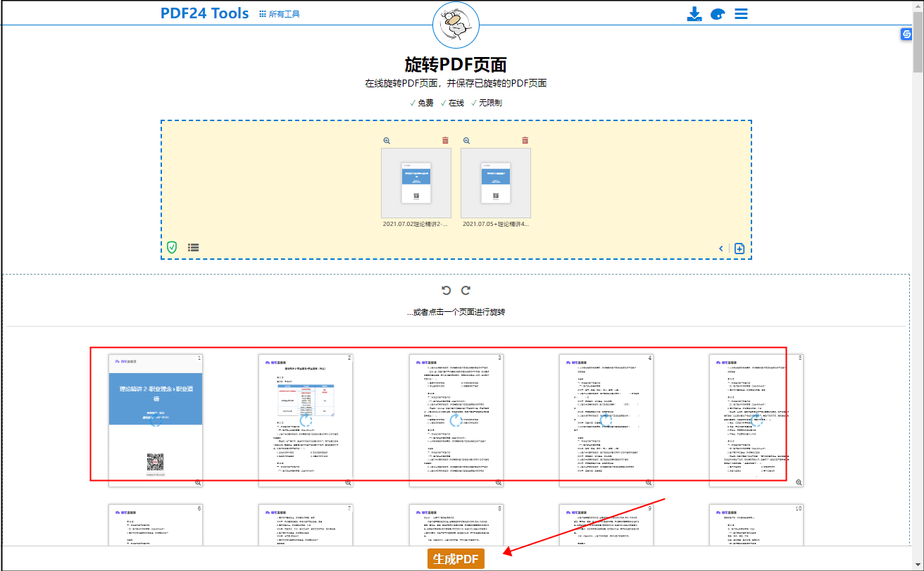Click the 免费 checkmark label
Screen dimensions: 924x571
coord(421,103)
